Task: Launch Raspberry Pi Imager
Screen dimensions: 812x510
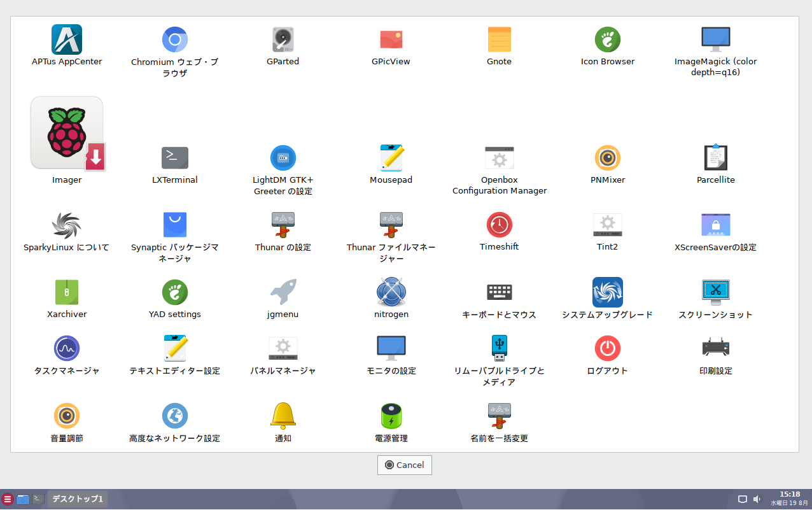Action: point(67,133)
